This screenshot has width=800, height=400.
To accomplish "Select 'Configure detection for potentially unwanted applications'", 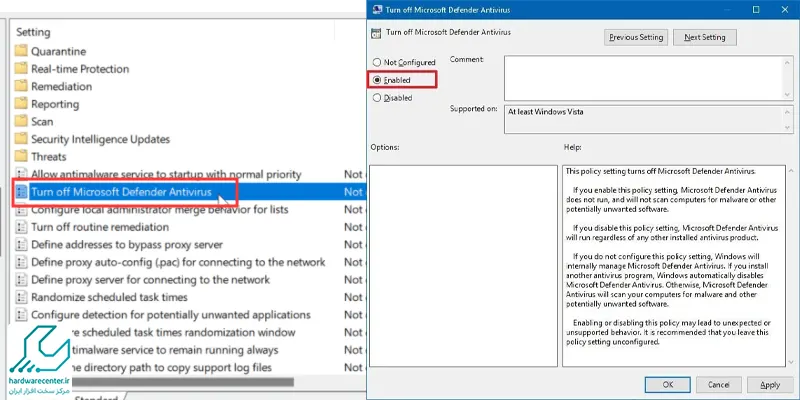I will pos(171,315).
